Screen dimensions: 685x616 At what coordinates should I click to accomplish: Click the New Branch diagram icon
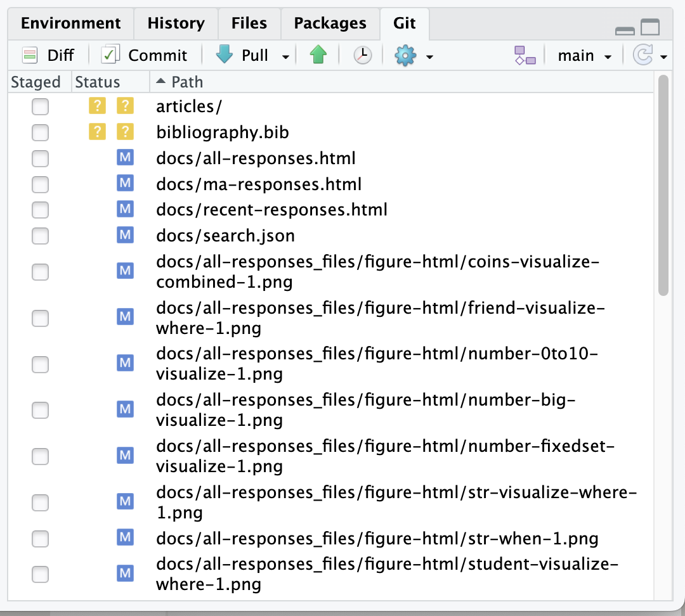tap(525, 56)
